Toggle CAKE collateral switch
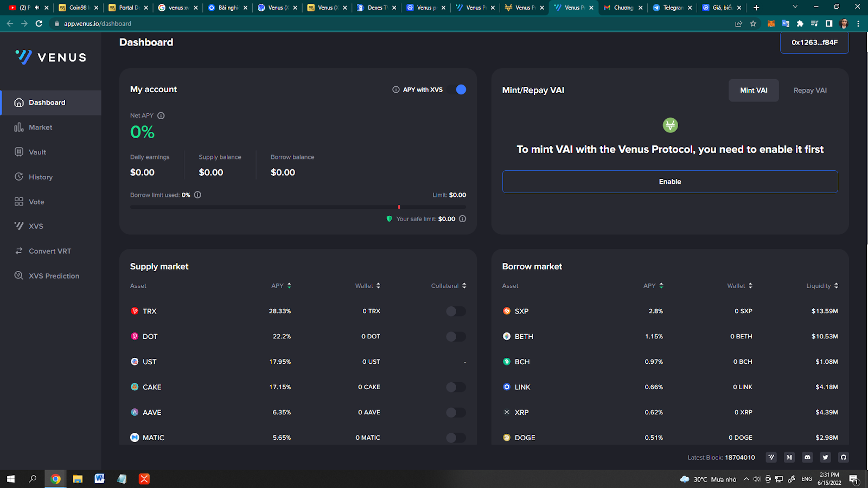 pyautogui.click(x=456, y=387)
